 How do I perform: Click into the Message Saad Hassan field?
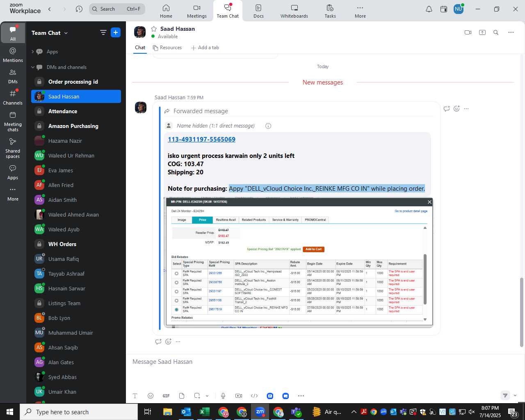tap(323, 362)
